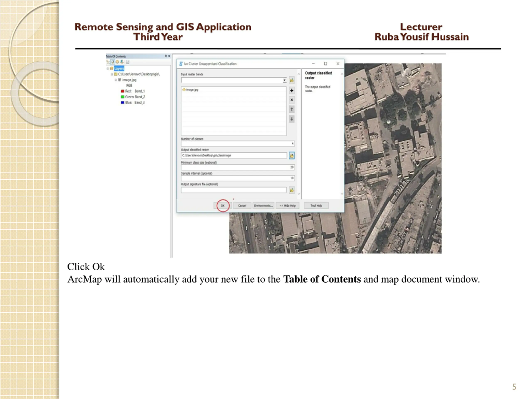
Task: Remove selected raster with X icon
Action: pos(292,100)
